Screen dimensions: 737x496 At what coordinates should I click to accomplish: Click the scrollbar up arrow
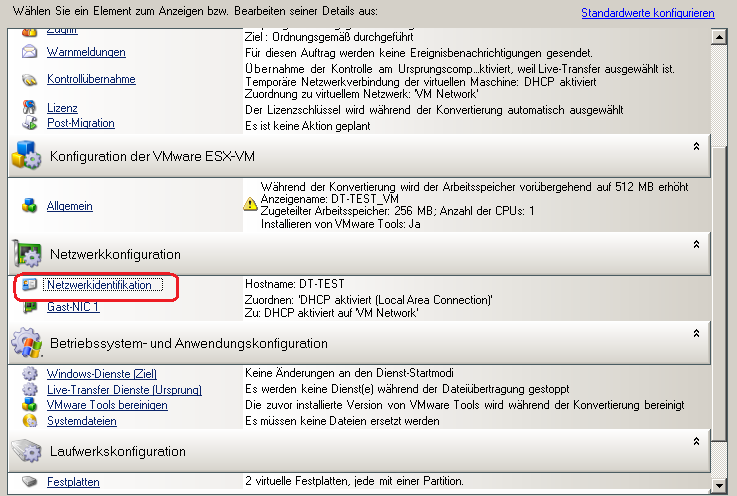click(719, 37)
